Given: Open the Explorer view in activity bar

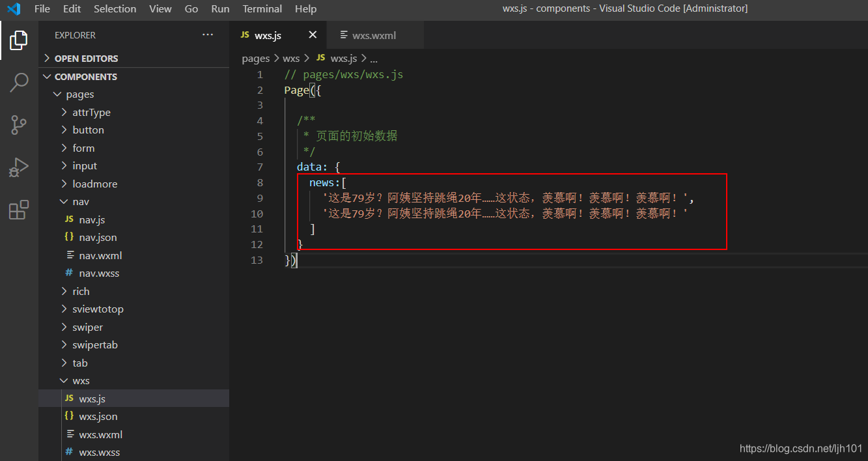Looking at the screenshot, I should (19, 40).
